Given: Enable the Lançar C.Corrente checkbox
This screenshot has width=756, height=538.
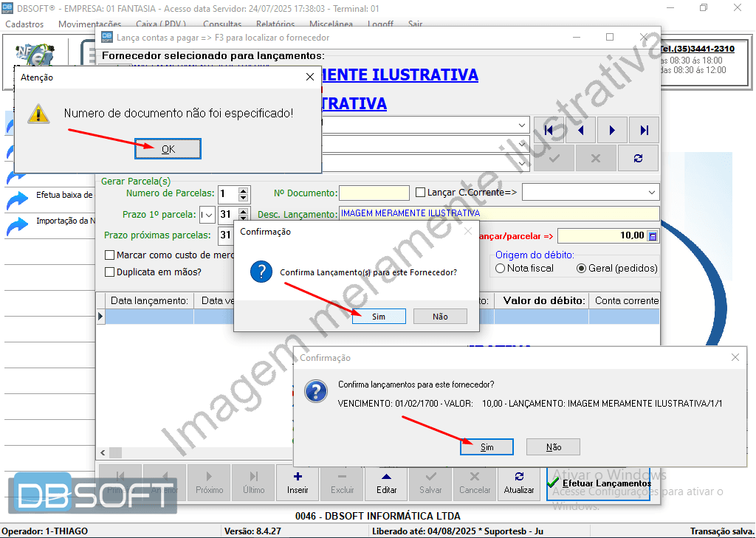Looking at the screenshot, I should point(421,193).
